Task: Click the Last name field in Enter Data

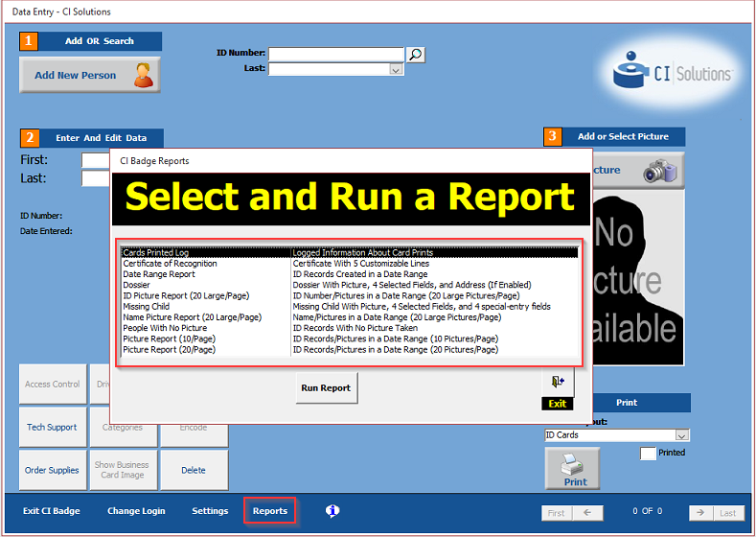Action: pos(96,178)
